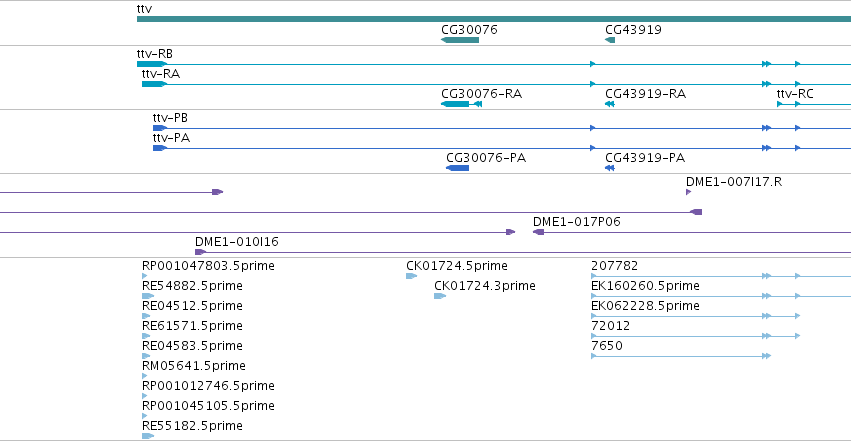Screen dimensions: 851x441
Task: Click the RE55182.5prime EST marker
Action: click(148, 436)
